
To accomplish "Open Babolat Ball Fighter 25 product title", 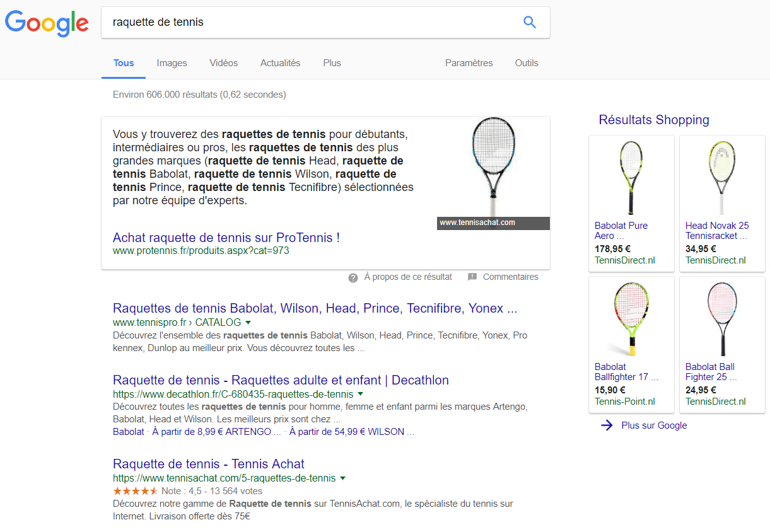I will pyautogui.click(x=711, y=372).
